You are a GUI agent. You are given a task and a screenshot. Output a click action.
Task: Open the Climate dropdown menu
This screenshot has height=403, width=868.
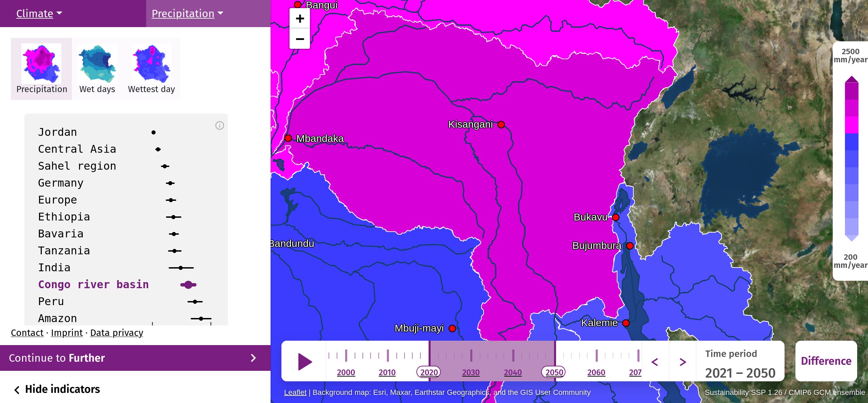coord(39,14)
